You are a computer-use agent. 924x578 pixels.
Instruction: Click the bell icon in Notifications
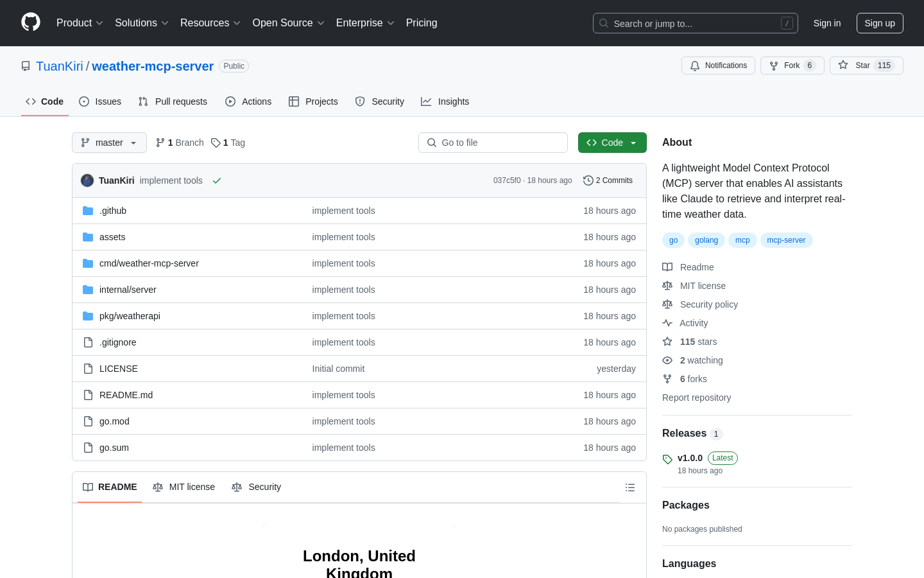click(695, 66)
